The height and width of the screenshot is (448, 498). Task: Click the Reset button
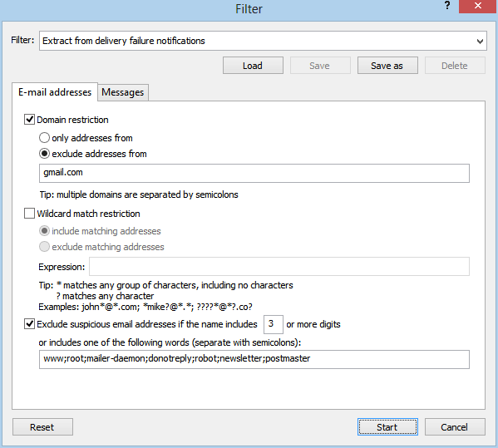click(42, 427)
